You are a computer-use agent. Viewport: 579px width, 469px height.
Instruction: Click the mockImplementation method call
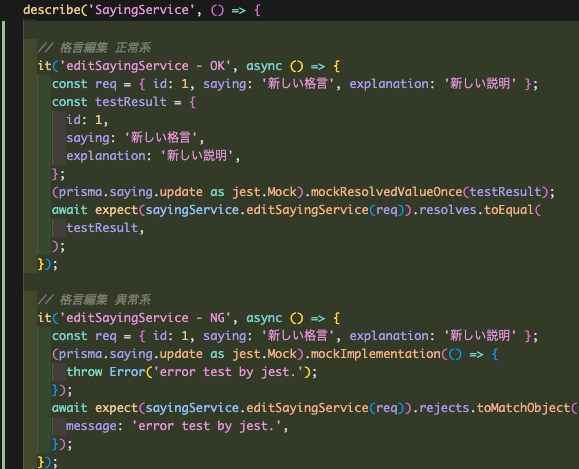[x=376, y=354]
